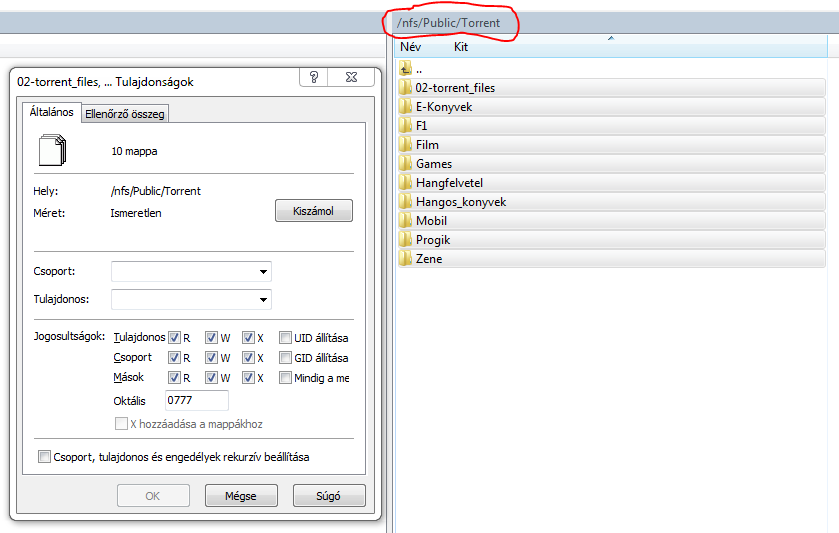Open the Tulajdonos dropdown

(191, 299)
